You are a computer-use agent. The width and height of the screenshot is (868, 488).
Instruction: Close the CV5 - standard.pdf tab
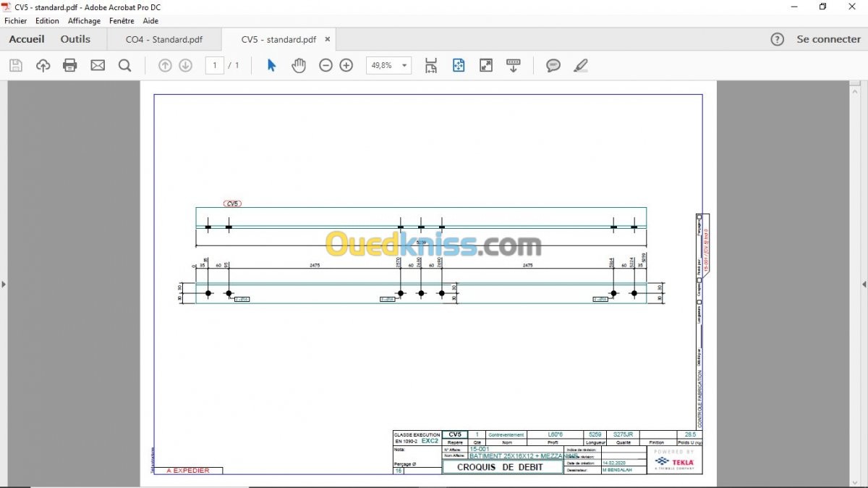(x=328, y=39)
